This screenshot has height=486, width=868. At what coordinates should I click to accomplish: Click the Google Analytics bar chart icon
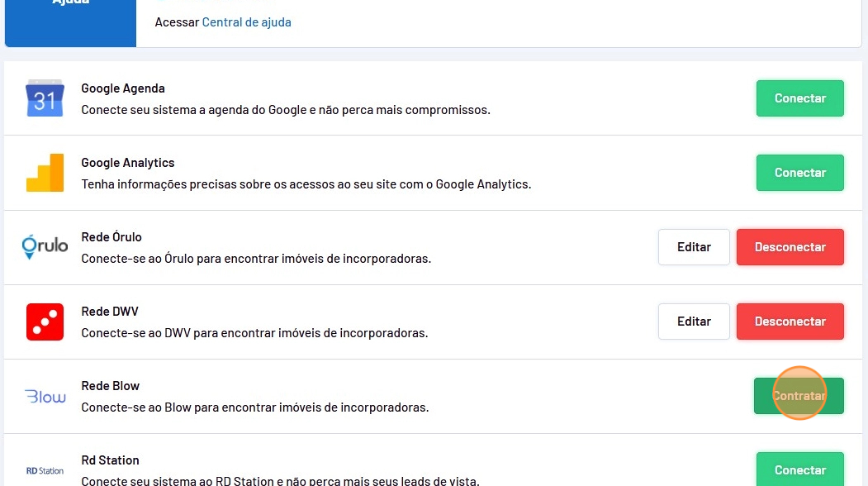(x=45, y=173)
